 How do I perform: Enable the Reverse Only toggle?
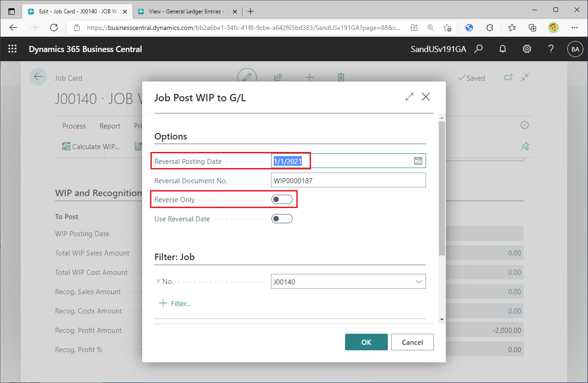tap(282, 199)
